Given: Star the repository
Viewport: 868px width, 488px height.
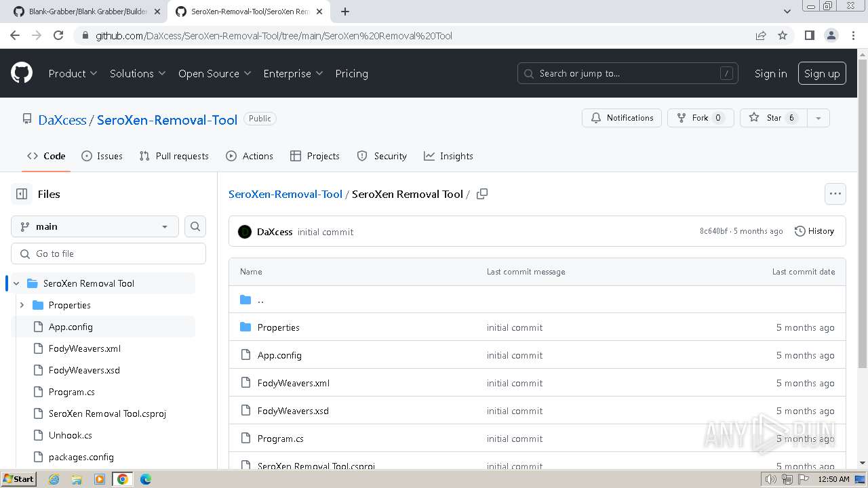Looking at the screenshot, I should click(x=774, y=118).
